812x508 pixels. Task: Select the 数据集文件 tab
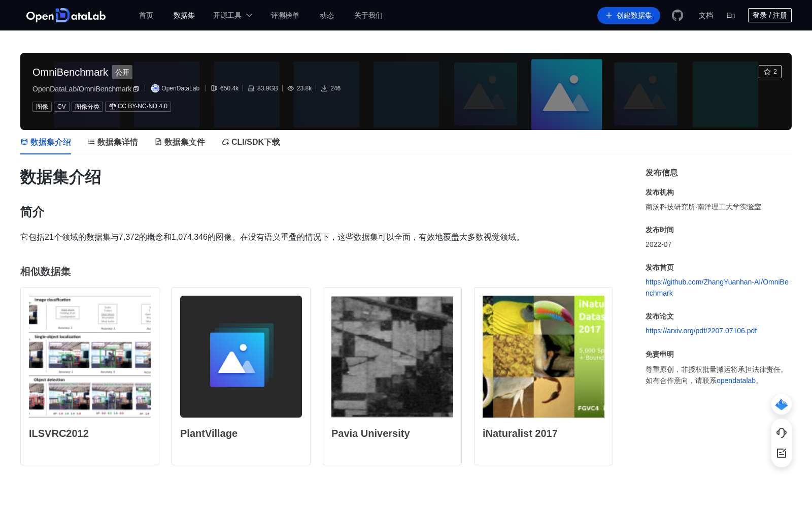coord(180,142)
